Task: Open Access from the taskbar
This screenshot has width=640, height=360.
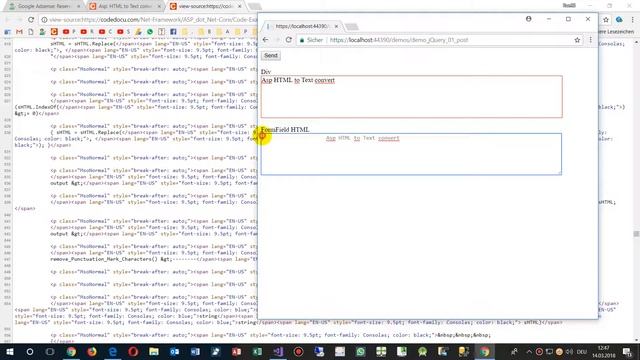Action: pos(236,351)
